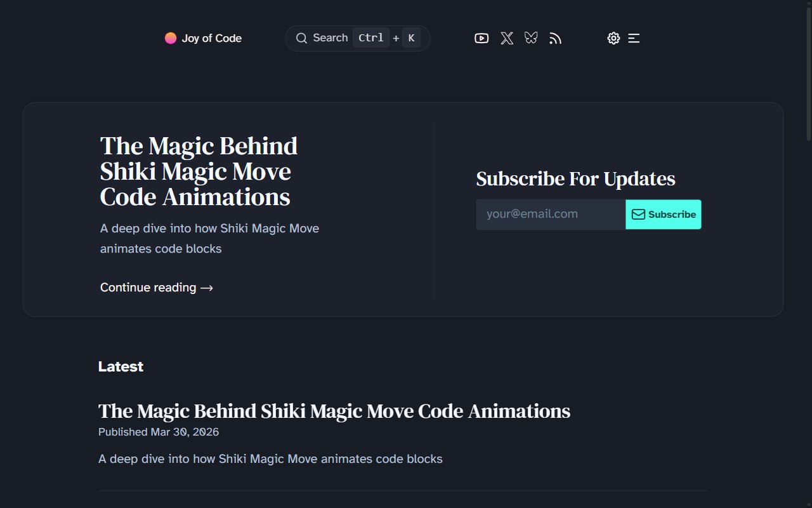
Task: Click the K key hint badge
Action: click(411, 38)
